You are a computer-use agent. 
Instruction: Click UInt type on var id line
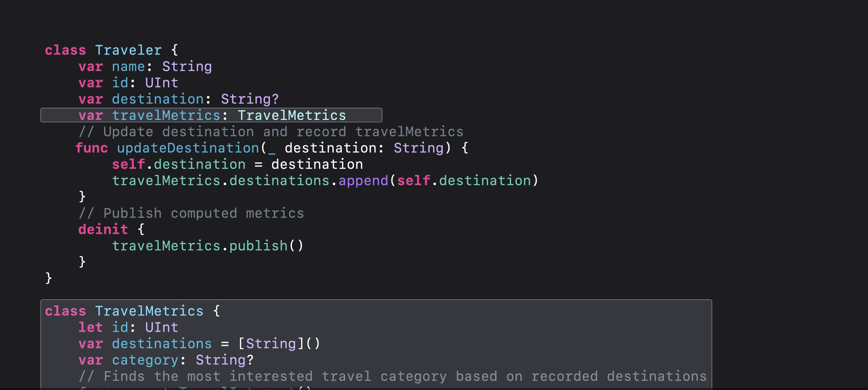(161, 83)
